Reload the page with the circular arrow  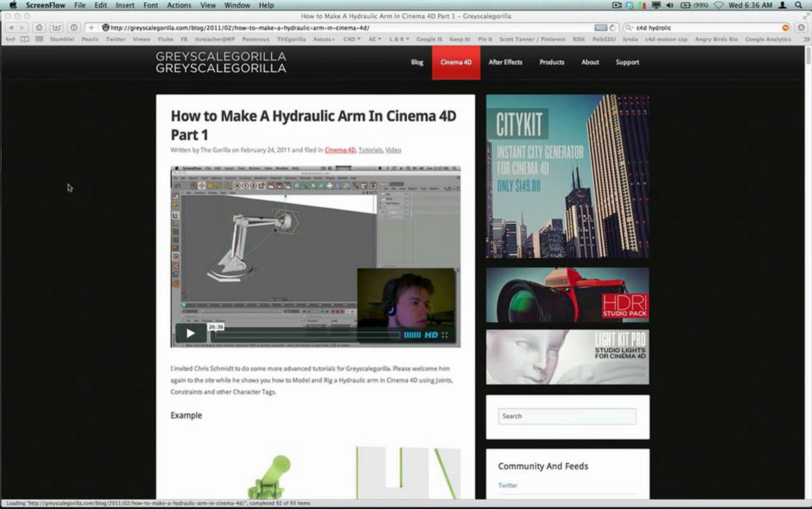[x=612, y=28]
